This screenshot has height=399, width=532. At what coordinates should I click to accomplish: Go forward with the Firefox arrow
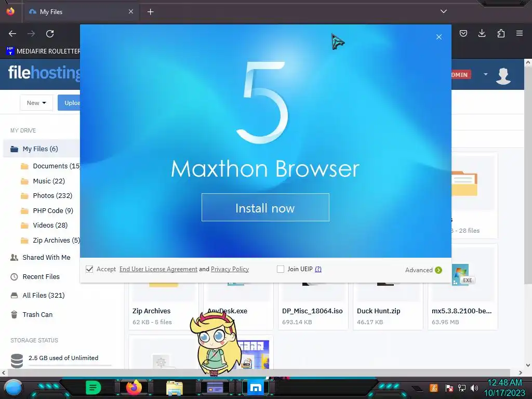pos(31,34)
